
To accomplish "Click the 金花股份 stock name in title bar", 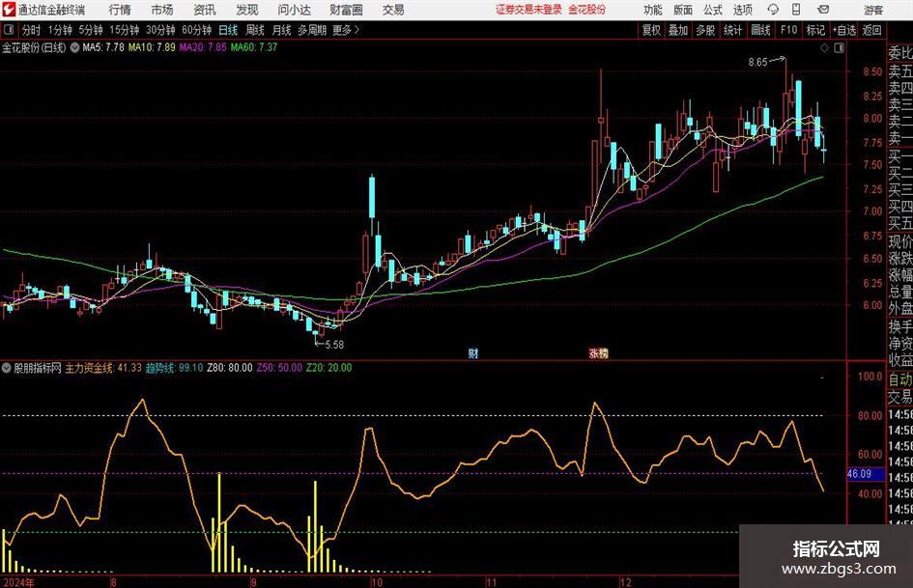I will click(x=587, y=10).
